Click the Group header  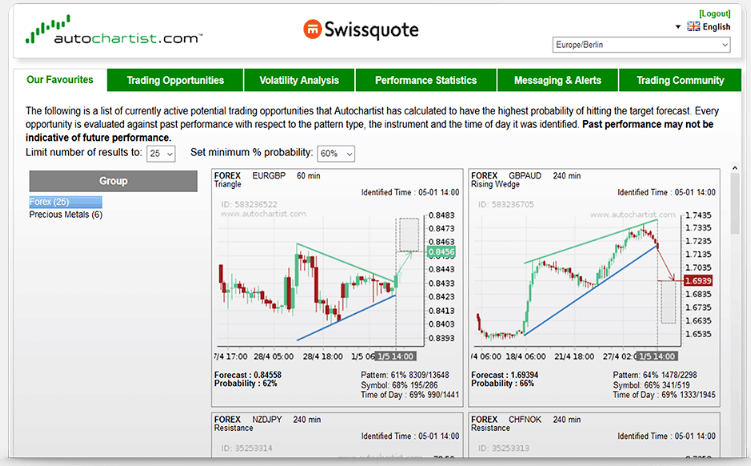[113, 181]
